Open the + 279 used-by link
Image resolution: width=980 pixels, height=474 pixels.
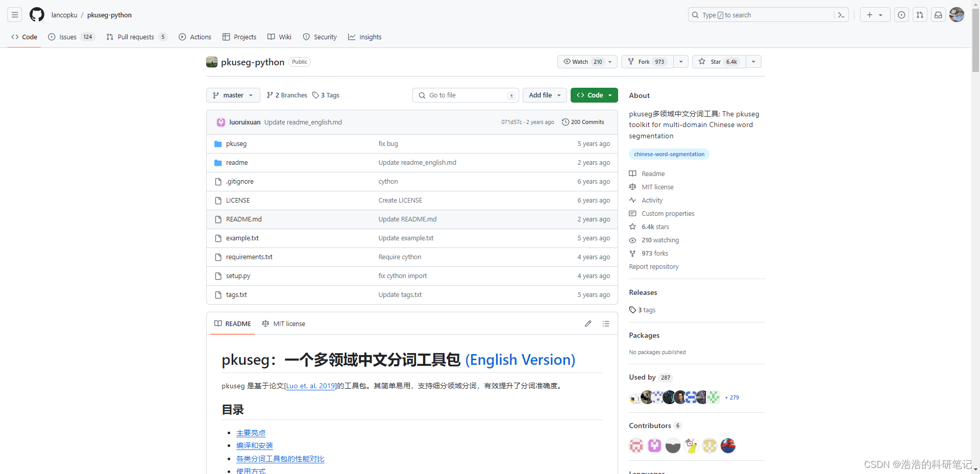(732, 397)
